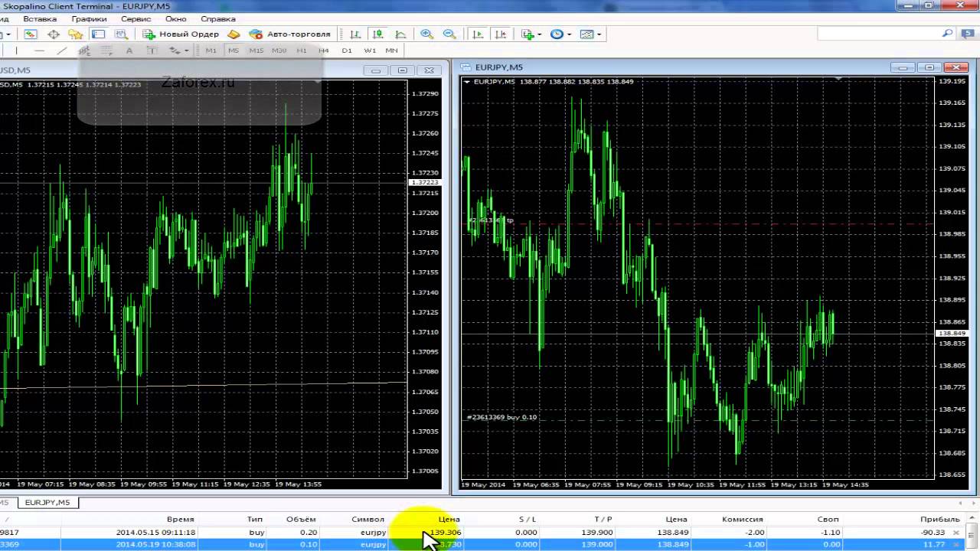Select the text label tool
980x551 pixels.
[x=152, y=51]
